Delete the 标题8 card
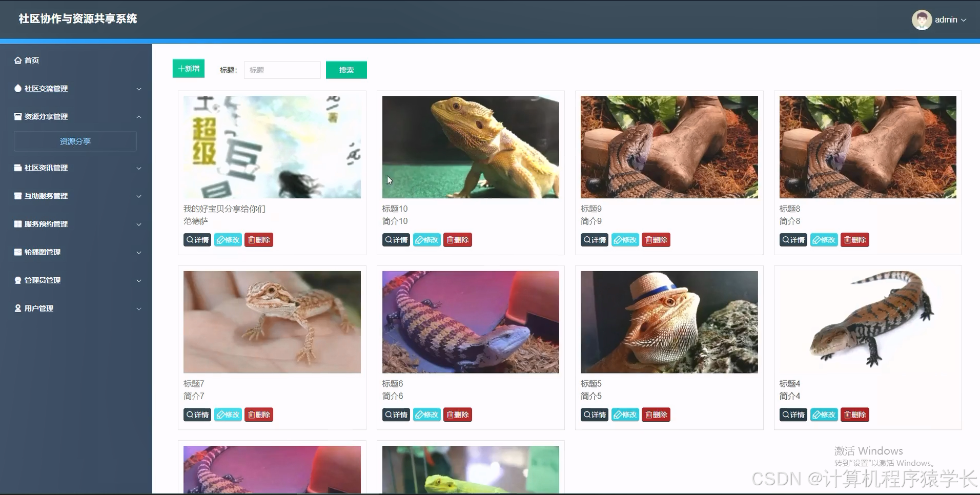Viewport: 980px width, 495px height. coord(855,240)
